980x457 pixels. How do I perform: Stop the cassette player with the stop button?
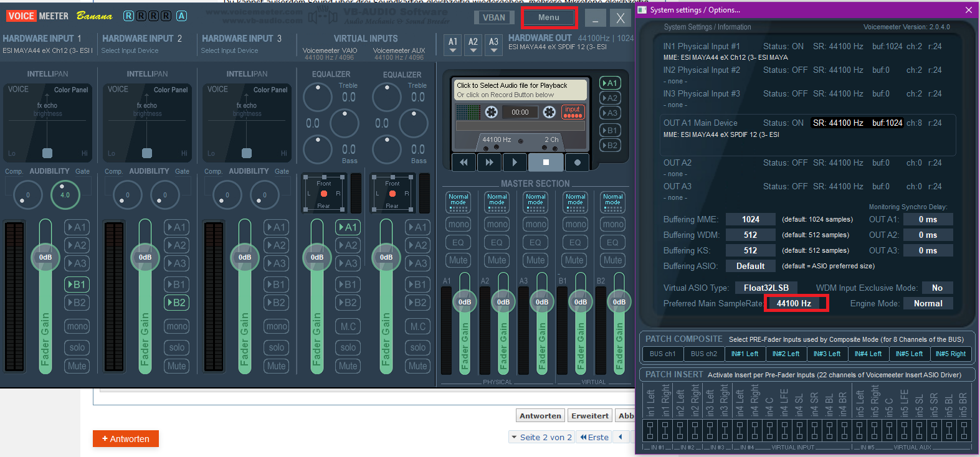[546, 162]
